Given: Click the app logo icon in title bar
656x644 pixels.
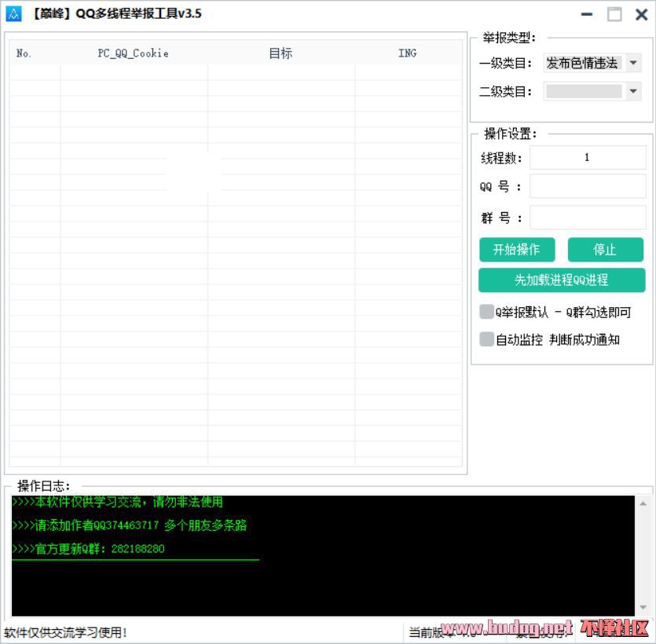Looking at the screenshot, I should tap(13, 14).
